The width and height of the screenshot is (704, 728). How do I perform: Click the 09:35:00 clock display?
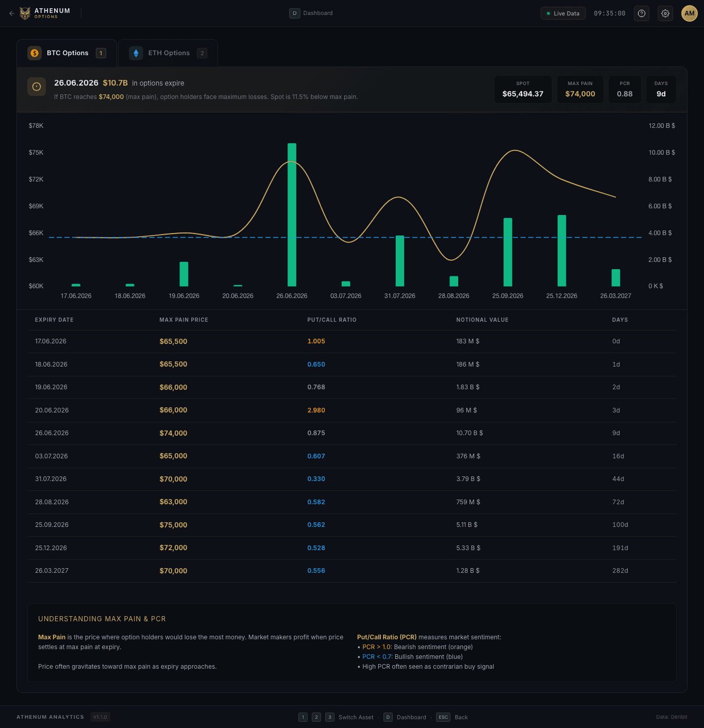610,13
